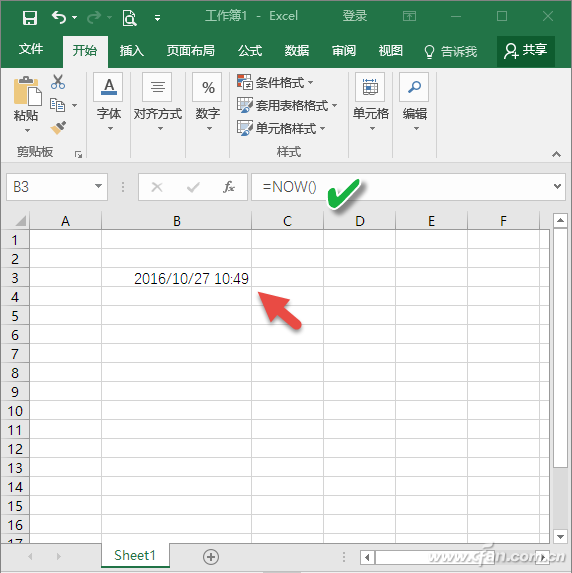Select the Format Painter brush icon
The width and height of the screenshot is (572, 573).
coord(58,128)
